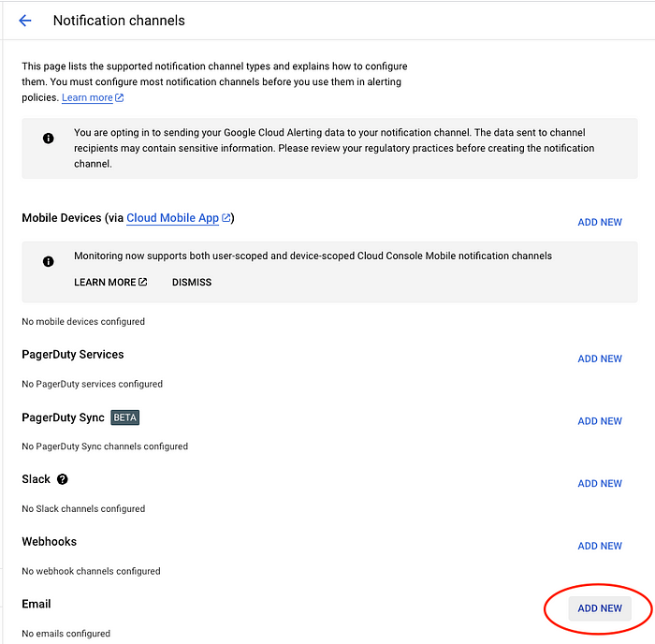Add new PagerDuty Sync channel

point(600,421)
